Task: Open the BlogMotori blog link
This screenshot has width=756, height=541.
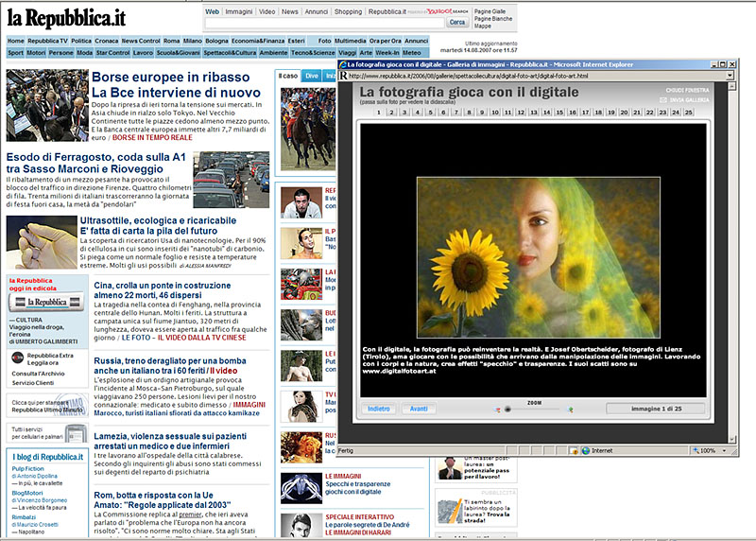Action: pyautogui.click(x=27, y=493)
